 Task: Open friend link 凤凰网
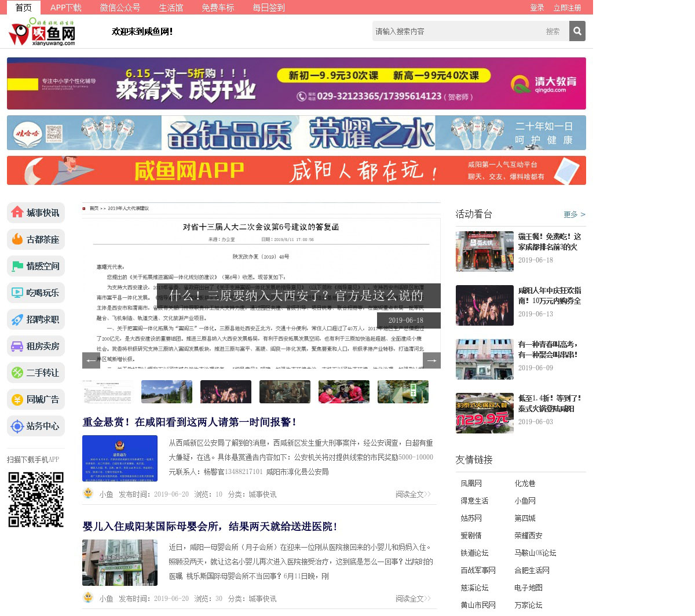pos(471,483)
